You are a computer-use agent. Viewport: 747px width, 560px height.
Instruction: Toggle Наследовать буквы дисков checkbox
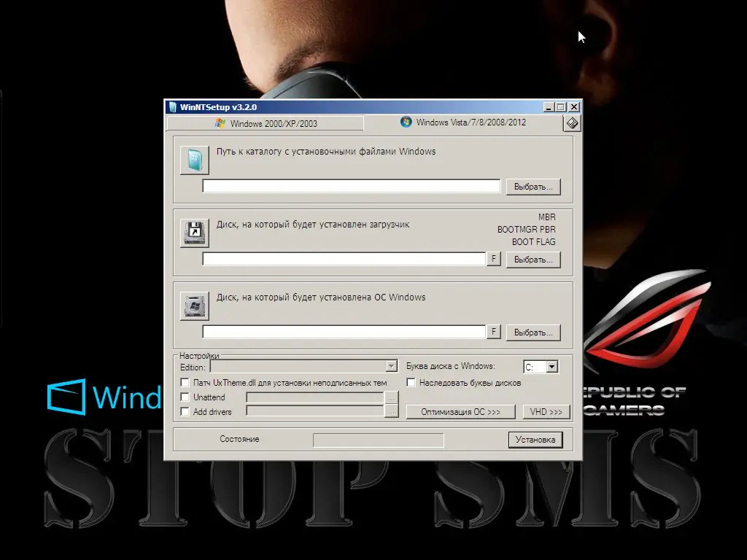(411, 382)
